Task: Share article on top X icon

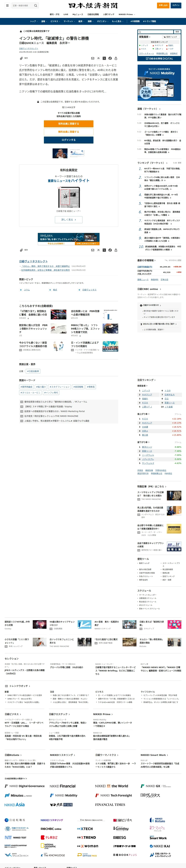Action: [x=104, y=58]
